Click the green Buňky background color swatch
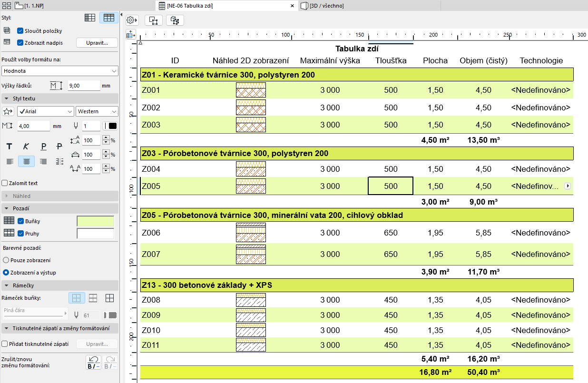Viewport: 588px width, 383px height. coord(96,221)
